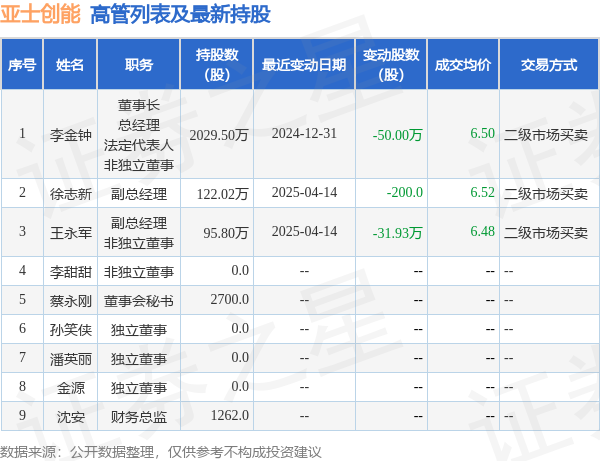Select the 序号 column header
The height and width of the screenshot is (461, 600).
pos(22,65)
